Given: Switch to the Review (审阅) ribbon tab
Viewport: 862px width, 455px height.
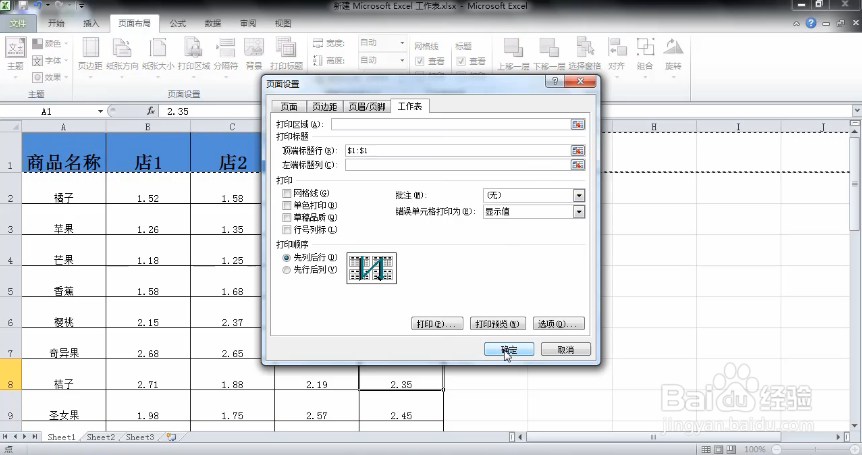Looking at the screenshot, I should tap(248, 24).
